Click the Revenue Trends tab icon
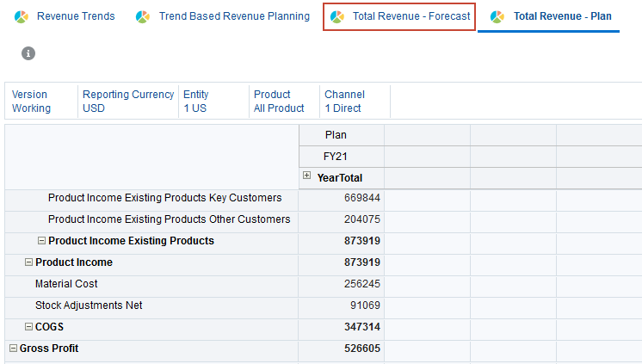Screen dimensions: 642x364 pos(22,17)
